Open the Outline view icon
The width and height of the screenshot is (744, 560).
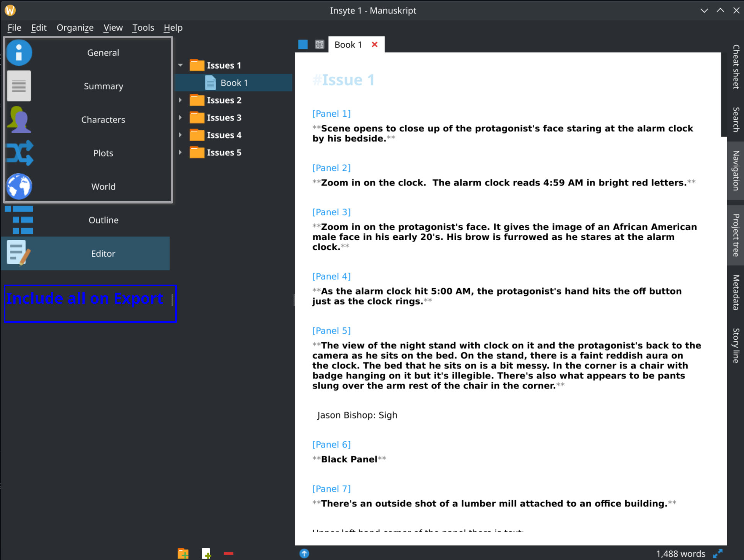18,220
